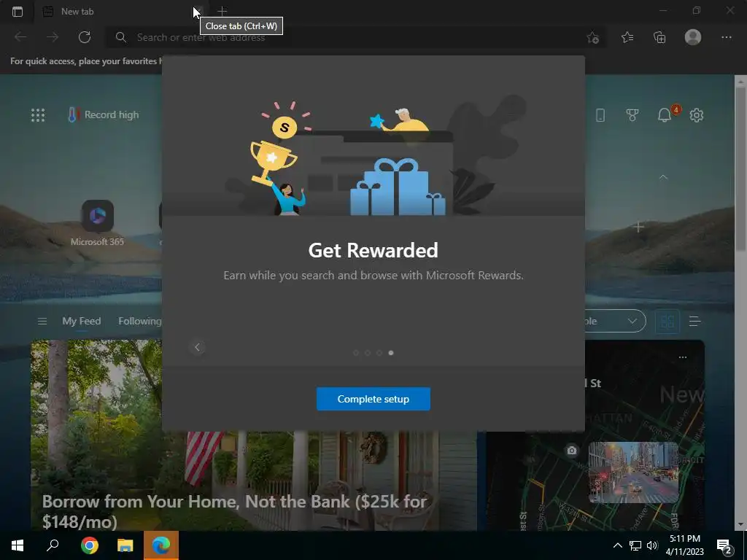This screenshot has height=560, width=747.
Task: Open the network status icon
Action: click(x=635, y=545)
